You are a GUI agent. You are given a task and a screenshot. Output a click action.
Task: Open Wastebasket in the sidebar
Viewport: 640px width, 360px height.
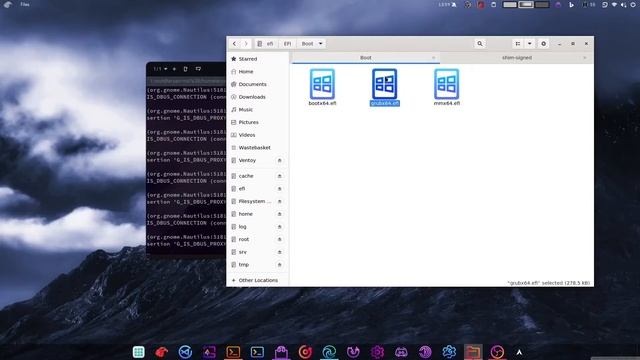point(258,148)
